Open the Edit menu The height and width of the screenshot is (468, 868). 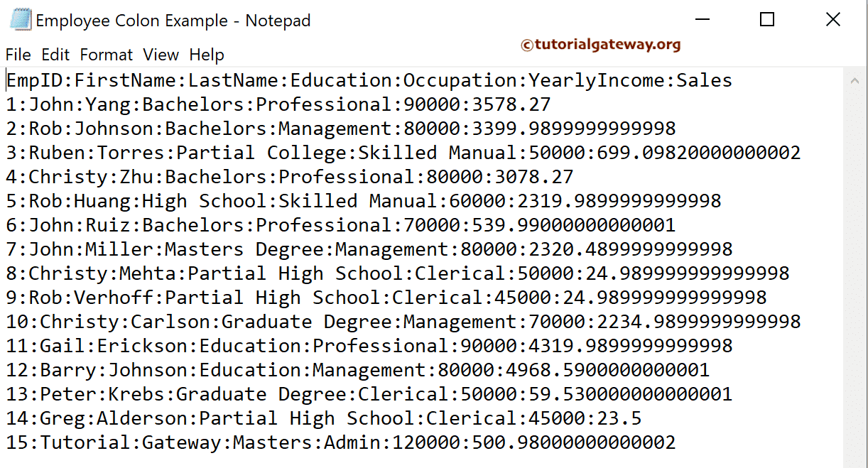tap(55, 55)
